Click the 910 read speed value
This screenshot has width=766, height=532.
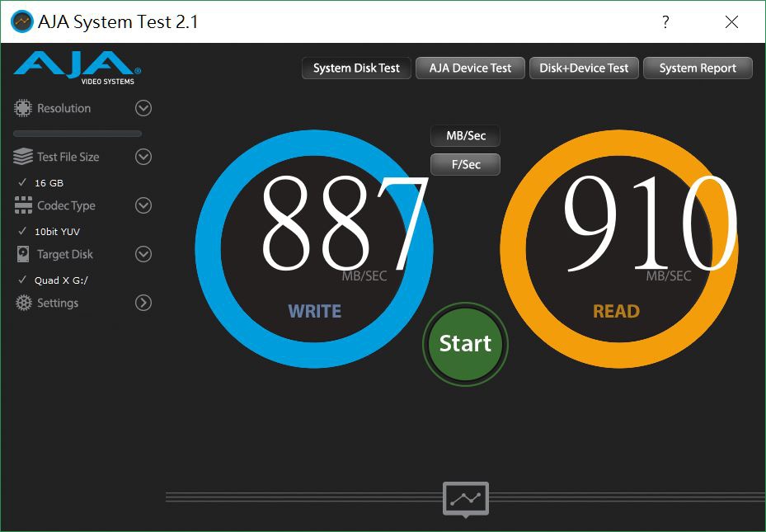[650, 224]
